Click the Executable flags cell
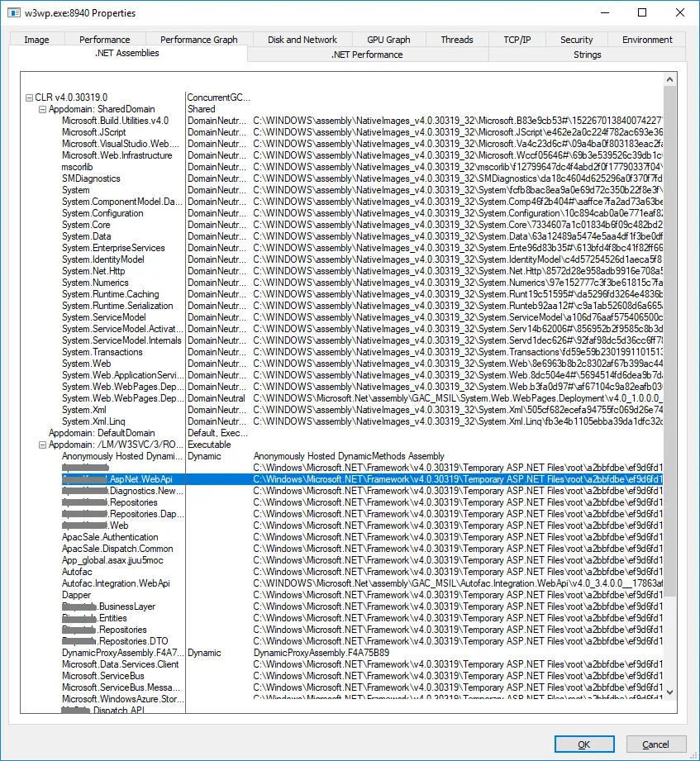The image size is (700, 761). click(209, 445)
